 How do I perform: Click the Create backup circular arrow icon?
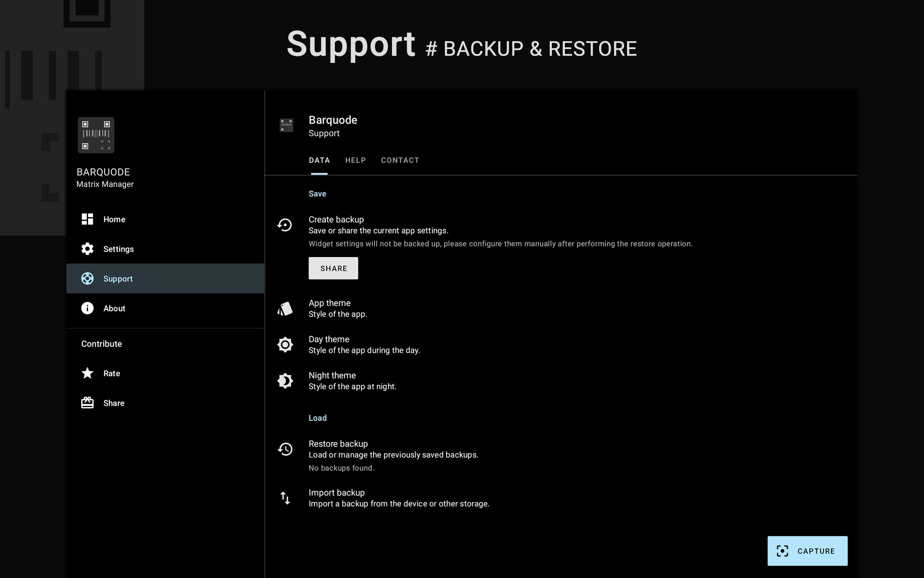click(285, 225)
